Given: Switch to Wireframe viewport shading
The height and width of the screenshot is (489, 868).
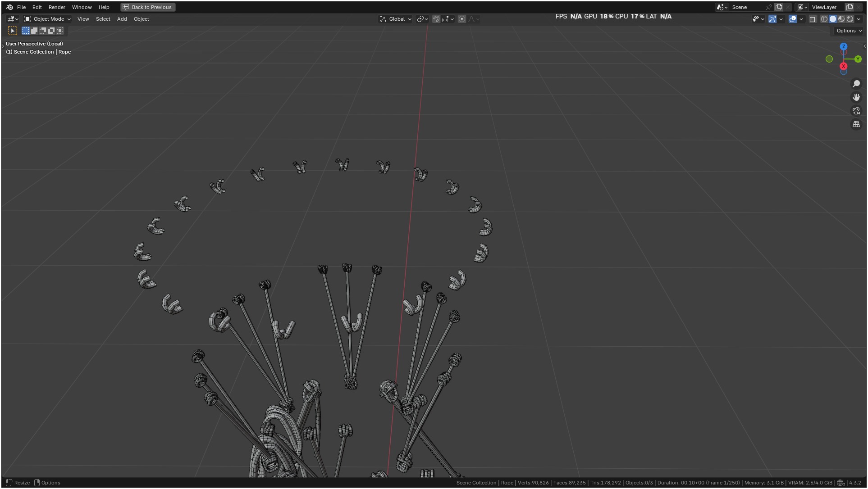Looking at the screenshot, I should (x=824, y=19).
